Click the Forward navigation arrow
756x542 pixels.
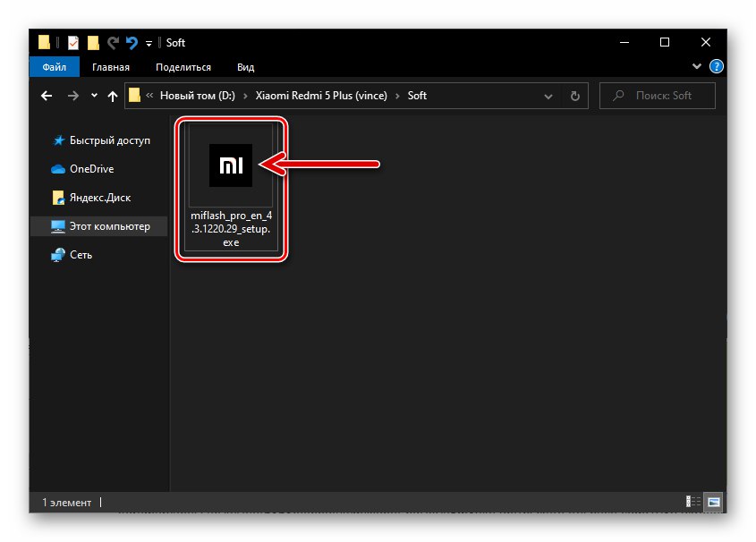(72, 96)
